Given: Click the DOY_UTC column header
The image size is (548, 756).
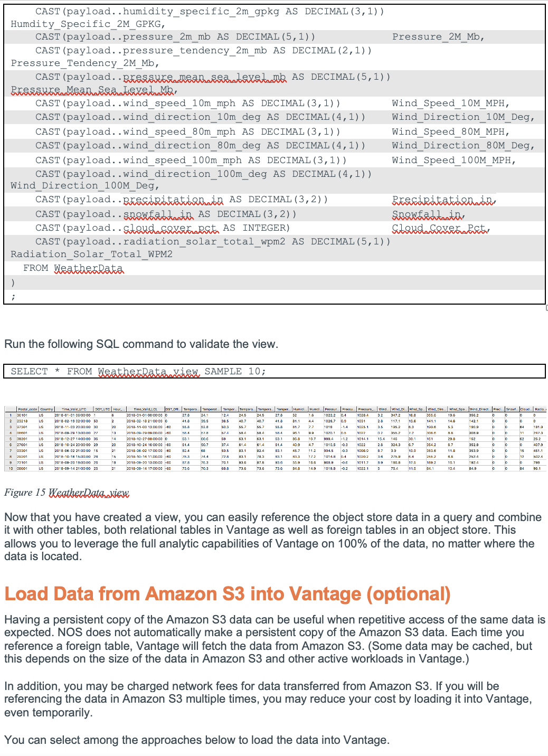Looking at the screenshot, I should pyautogui.click(x=102, y=408).
